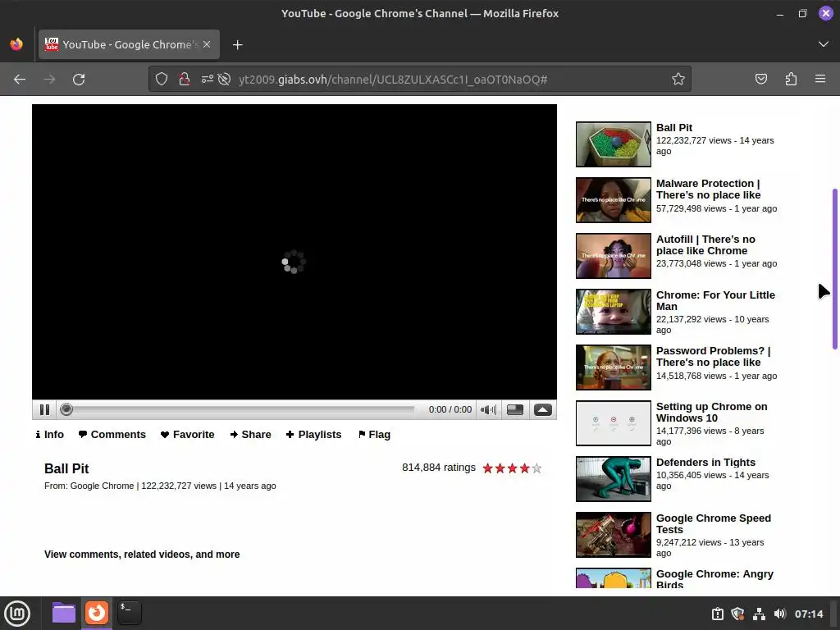Click the first red rating star
The height and width of the screenshot is (630, 840).
coord(487,468)
